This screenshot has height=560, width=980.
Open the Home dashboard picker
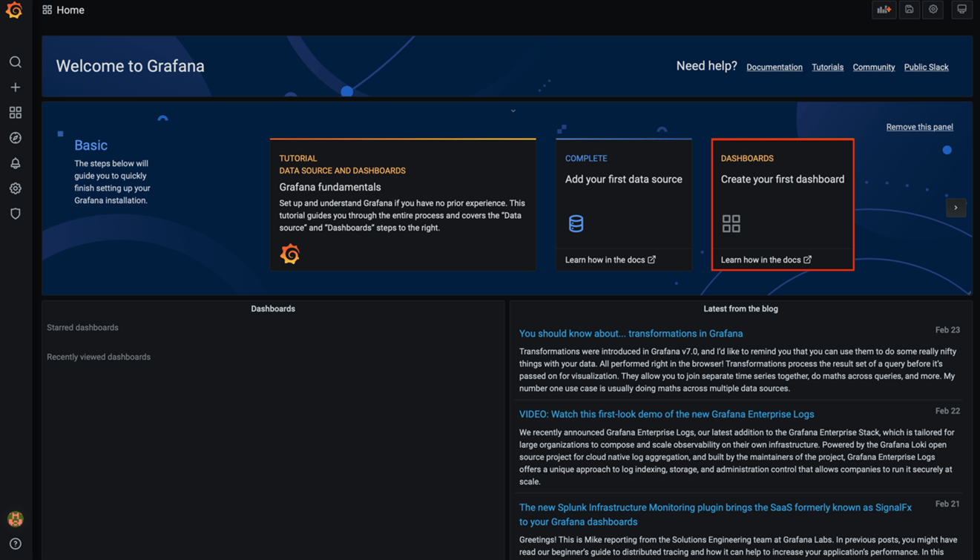tap(64, 10)
